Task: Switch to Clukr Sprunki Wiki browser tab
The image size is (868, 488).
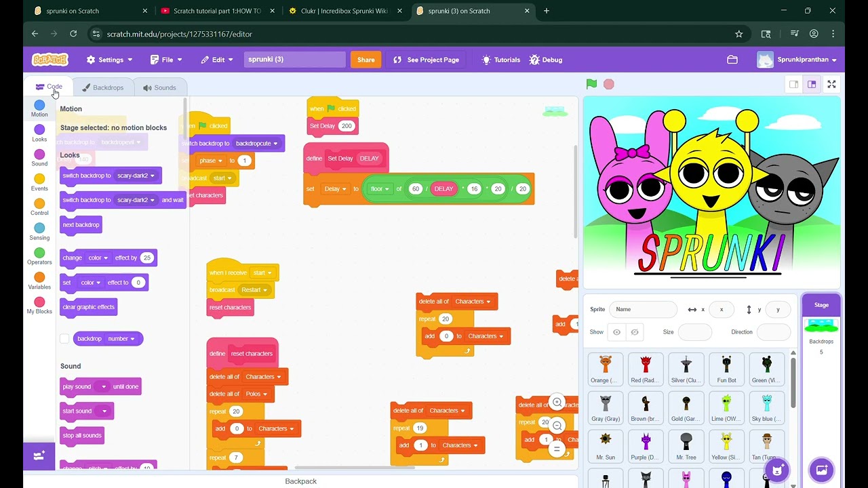Action: (x=344, y=11)
